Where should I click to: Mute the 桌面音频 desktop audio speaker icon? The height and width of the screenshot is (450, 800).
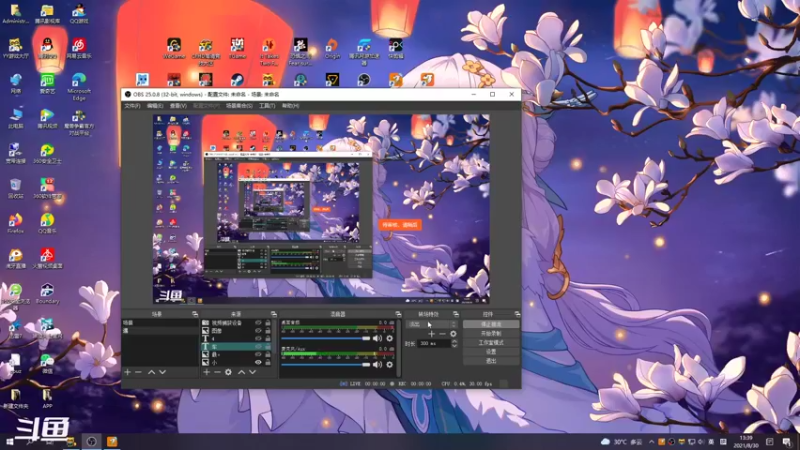[377, 338]
